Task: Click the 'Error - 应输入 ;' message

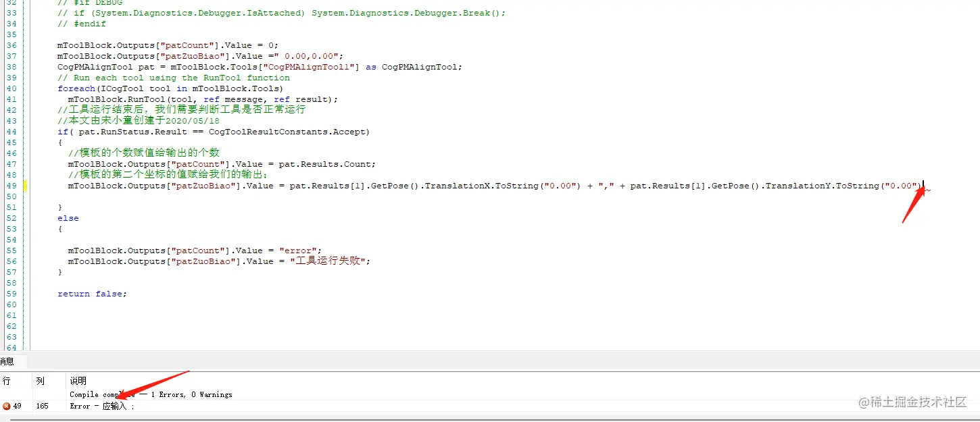Action: [102, 406]
